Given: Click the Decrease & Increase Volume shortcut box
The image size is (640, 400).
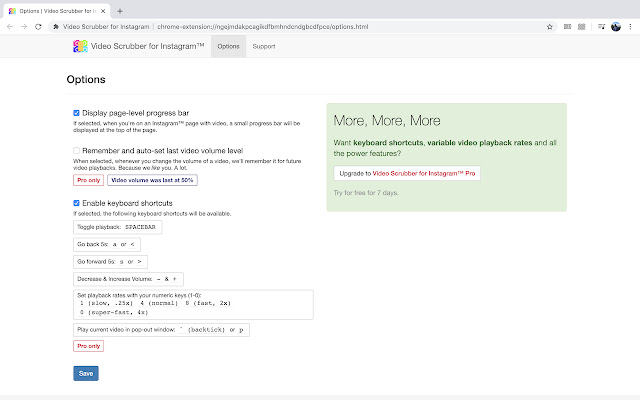Looking at the screenshot, I should pos(128,279).
